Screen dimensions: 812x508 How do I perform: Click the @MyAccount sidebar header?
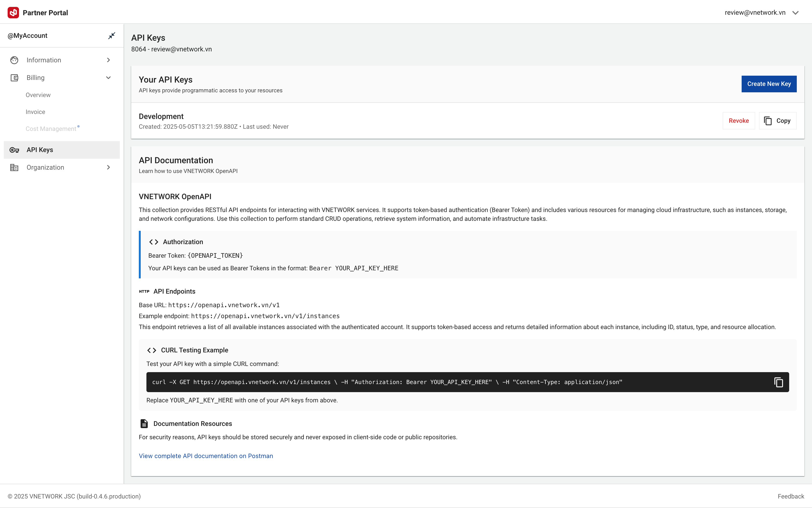pyautogui.click(x=28, y=36)
